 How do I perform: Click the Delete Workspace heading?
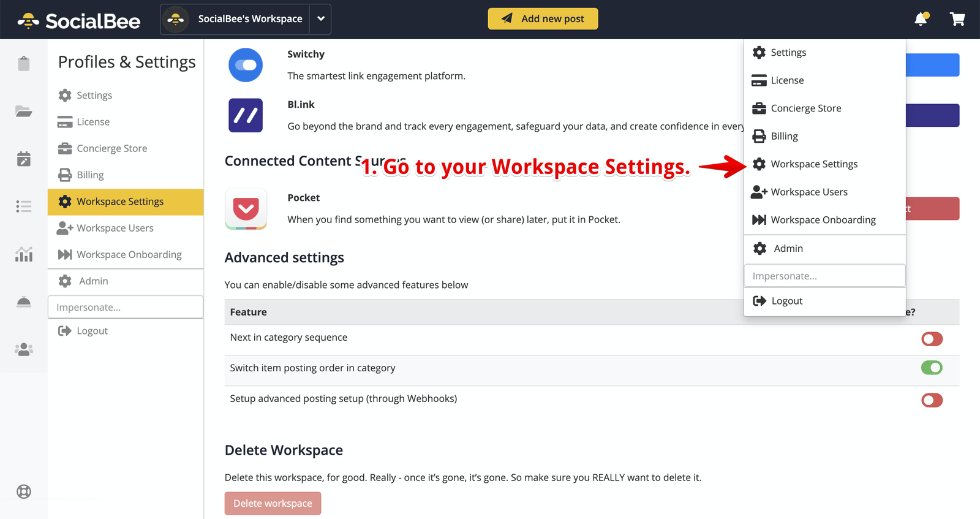pos(284,450)
